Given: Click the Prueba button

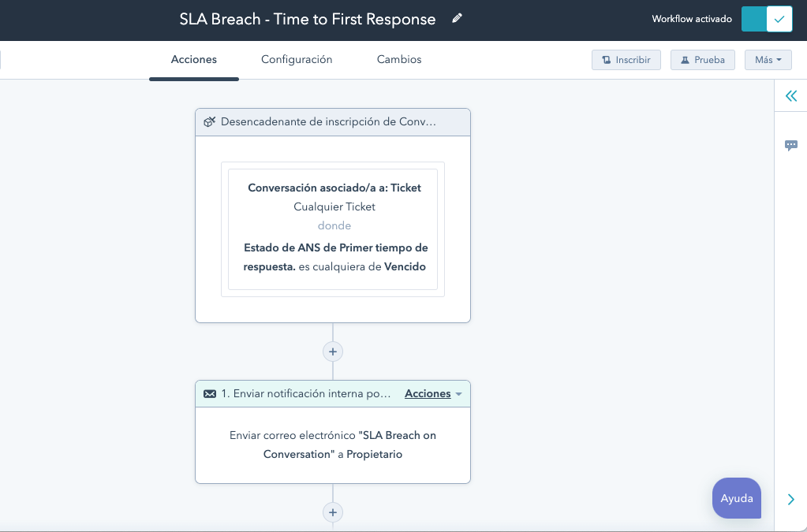Looking at the screenshot, I should point(703,60).
